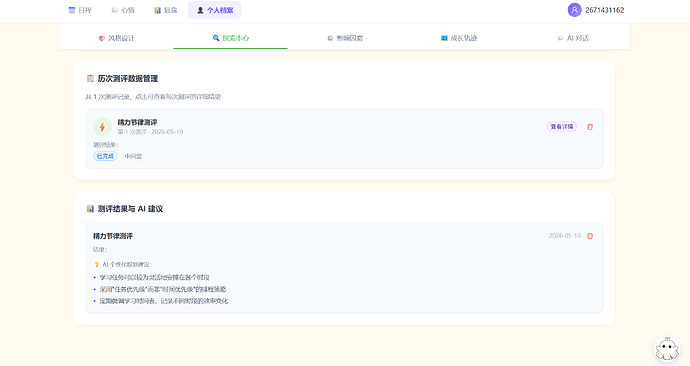
Task: Click the 历次测评数据管理 heading
Action: [x=128, y=78]
